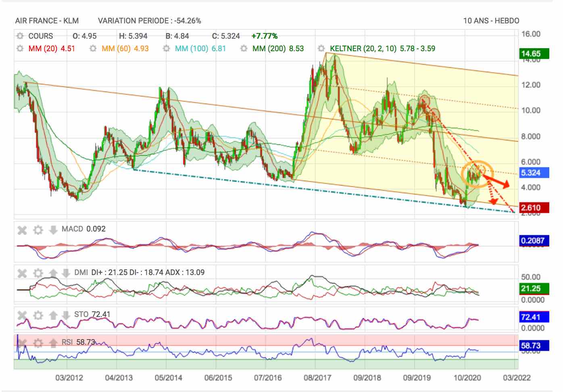Open MM (200) moving average settings gear
563x392 pixels.
(244, 48)
